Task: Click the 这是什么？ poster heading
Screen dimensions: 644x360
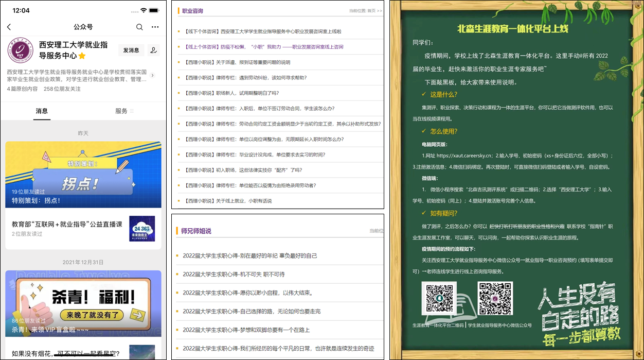Action: pyautogui.click(x=443, y=94)
